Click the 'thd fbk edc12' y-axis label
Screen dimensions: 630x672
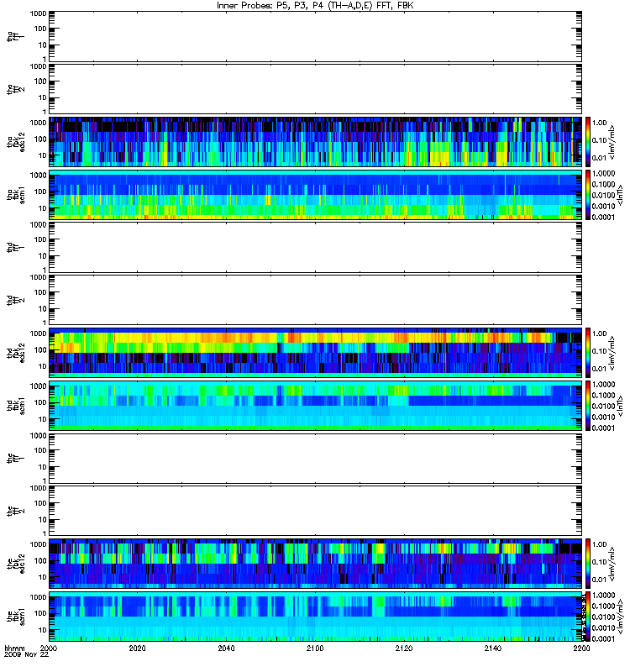(x=16, y=353)
